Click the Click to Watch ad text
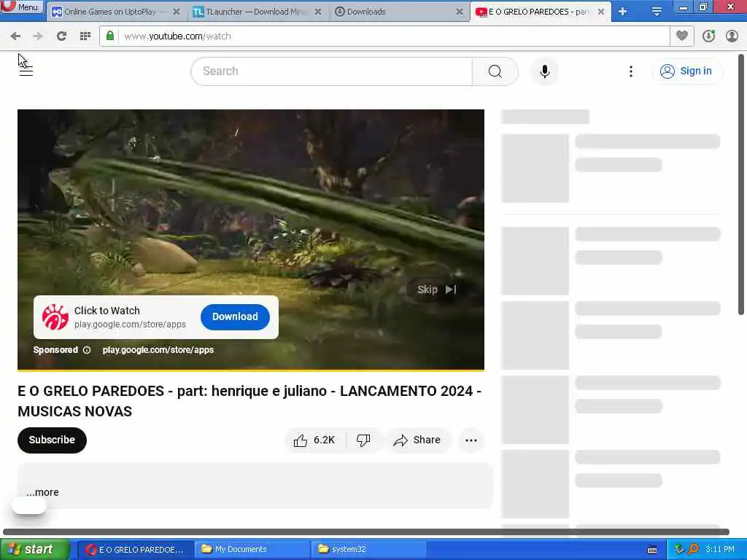 (x=107, y=311)
